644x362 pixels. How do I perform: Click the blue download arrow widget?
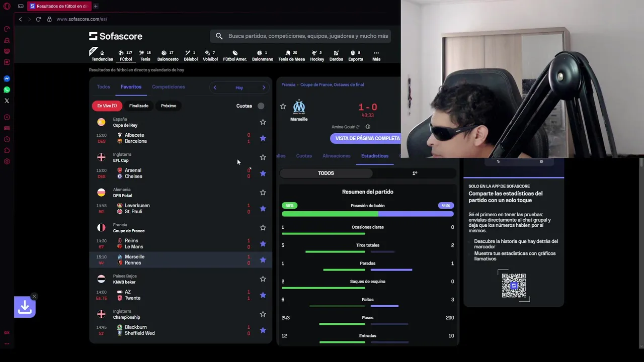click(25, 307)
